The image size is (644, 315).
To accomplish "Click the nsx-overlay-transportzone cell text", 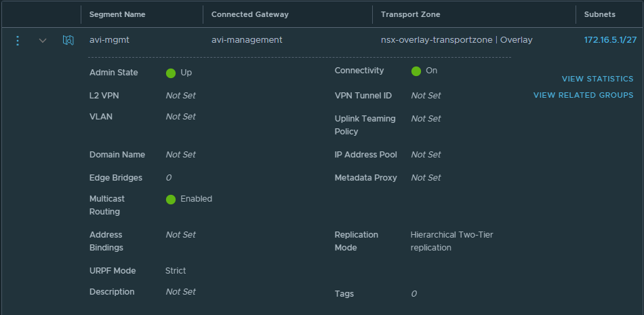I will pyautogui.click(x=437, y=40).
